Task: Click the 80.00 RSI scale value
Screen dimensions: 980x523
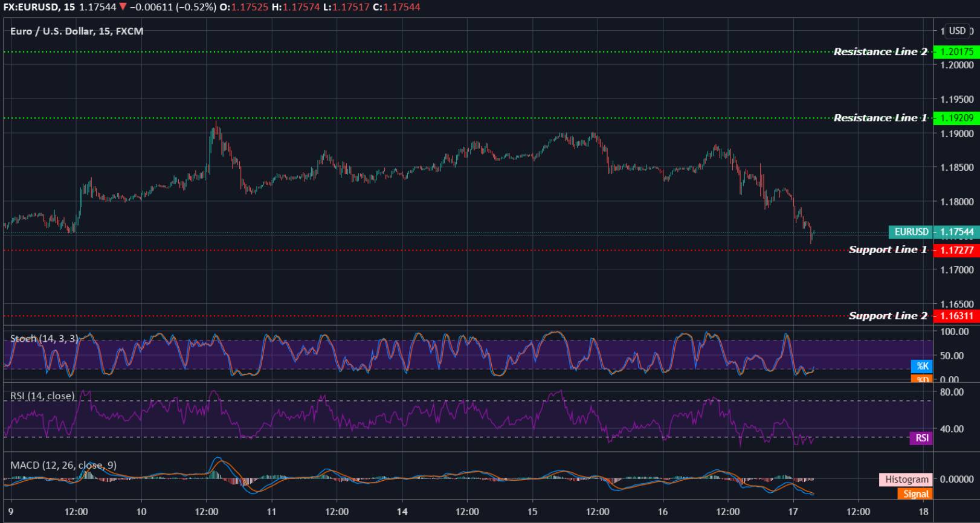Action: (952, 392)
